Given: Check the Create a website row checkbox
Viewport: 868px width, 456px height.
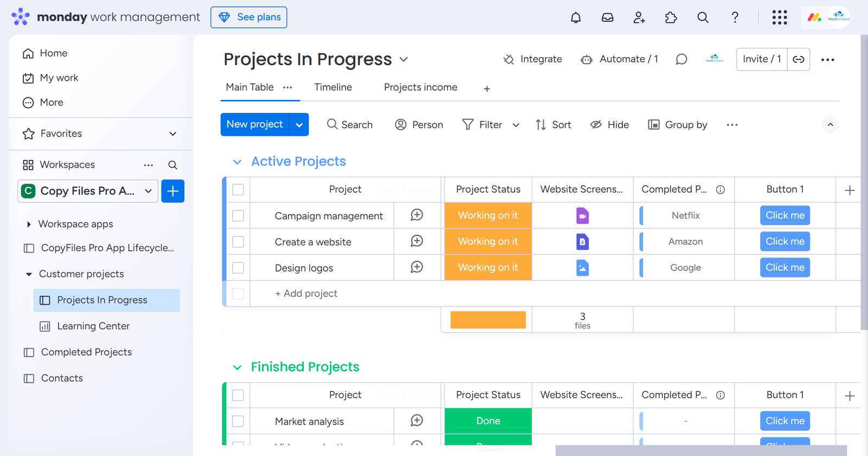Looking at the screenshot, I should point(238,242).
